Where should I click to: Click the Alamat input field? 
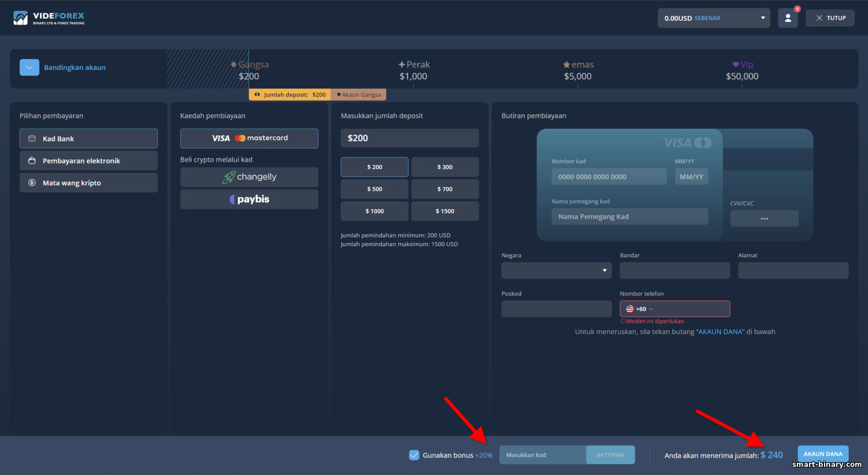click(793, 271)
